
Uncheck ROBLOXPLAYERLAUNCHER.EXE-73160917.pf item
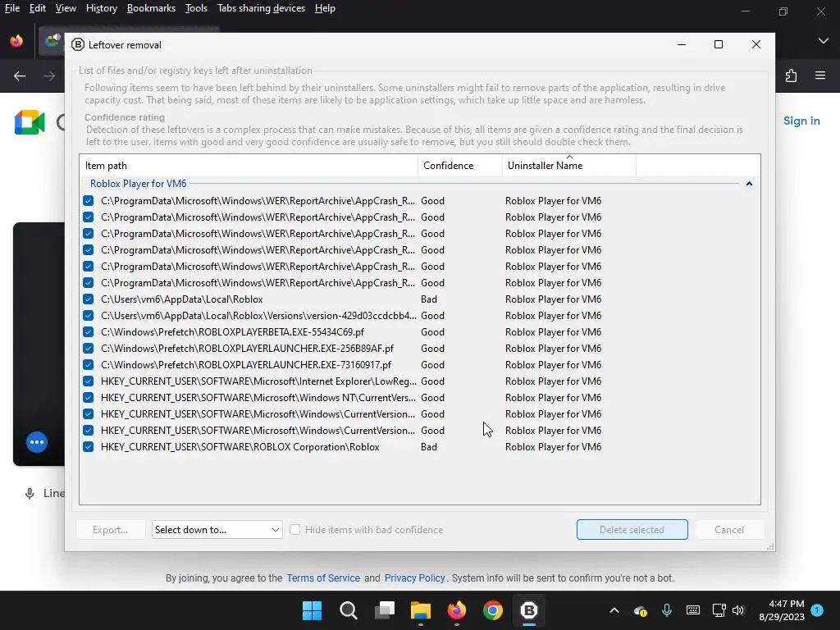click(x=89, y=365)
